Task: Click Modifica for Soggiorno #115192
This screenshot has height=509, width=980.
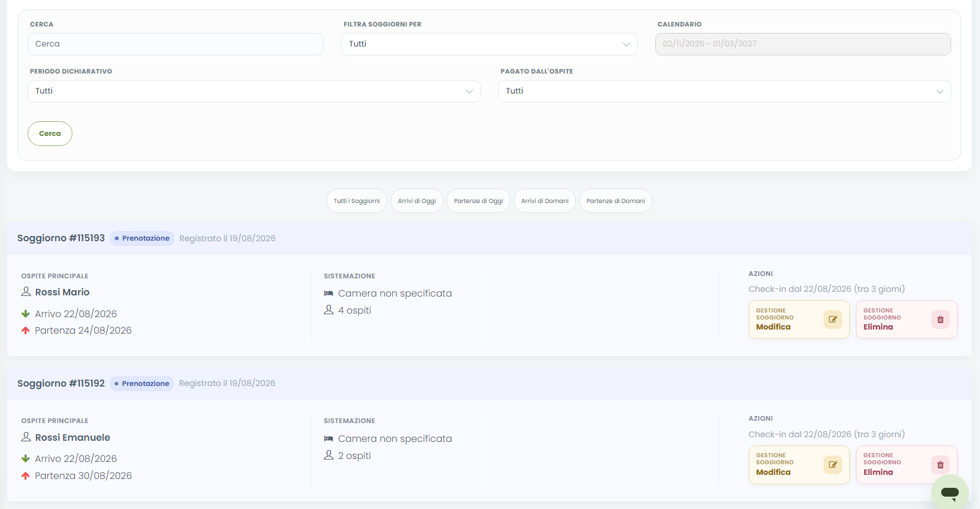Action: coord(799,465)
